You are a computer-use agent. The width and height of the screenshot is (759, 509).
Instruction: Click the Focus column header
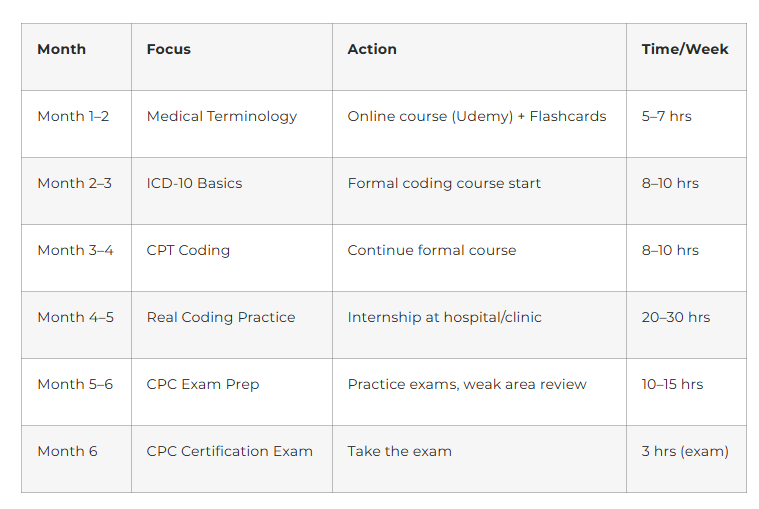169,49
